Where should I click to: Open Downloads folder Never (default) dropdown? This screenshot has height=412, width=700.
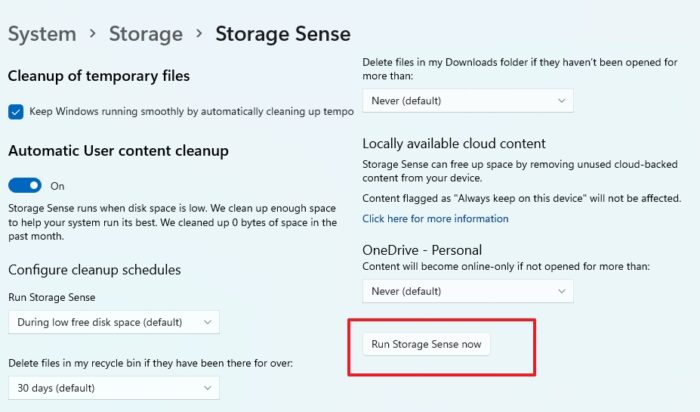point(468,101)
